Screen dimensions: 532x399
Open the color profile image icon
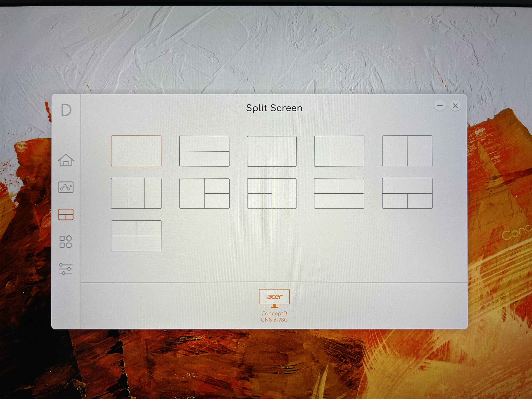pos(66,187)
